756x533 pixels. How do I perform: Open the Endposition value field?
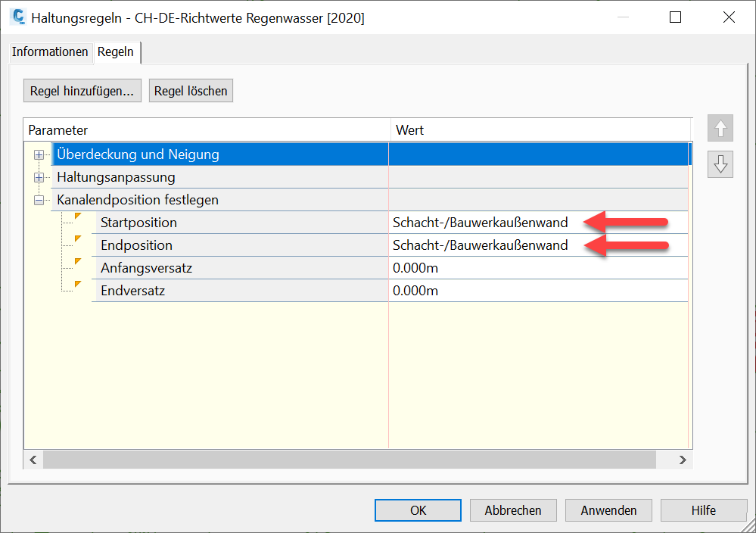click(x=480, y=245)
